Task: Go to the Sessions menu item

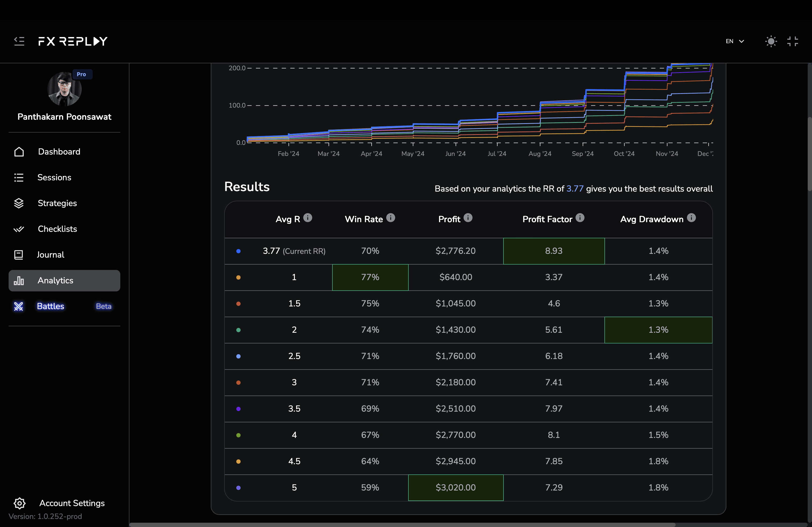Action: pyautogui.click(x=54, y=178)
